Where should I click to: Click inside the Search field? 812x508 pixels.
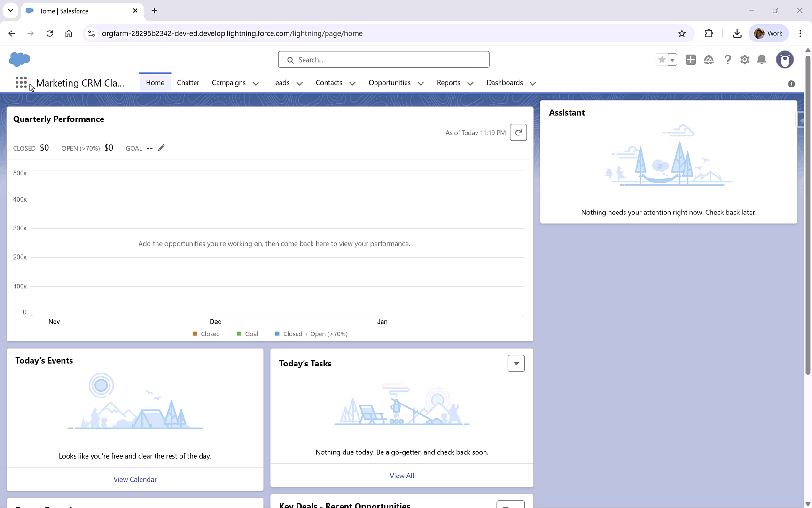[383, 59]
